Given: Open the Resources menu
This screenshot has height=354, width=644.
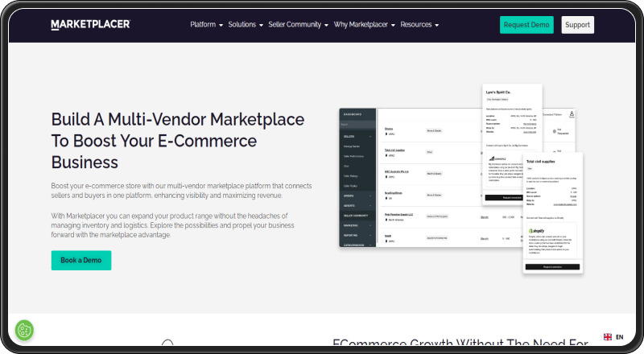Looking at the screenshot, I should pos(419,25).
